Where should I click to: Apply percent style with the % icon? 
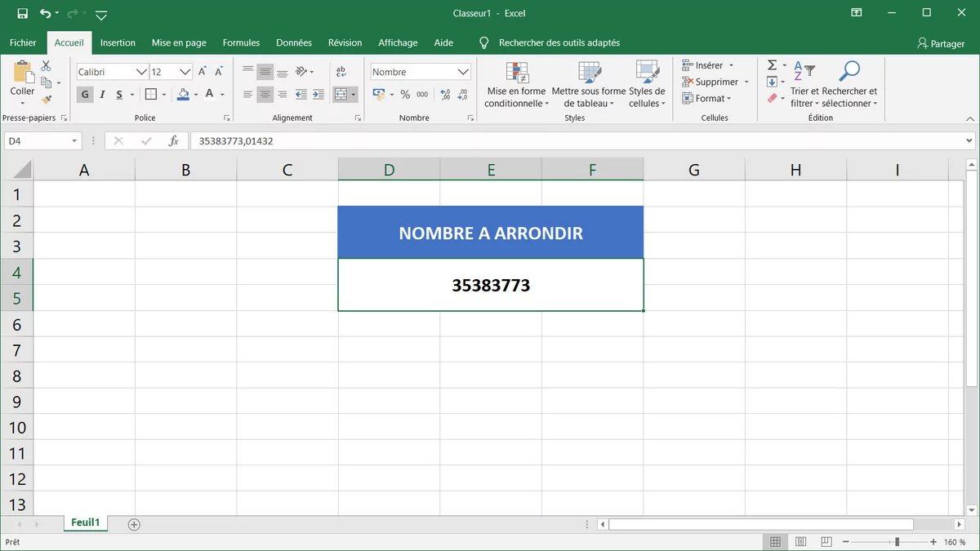click(405, 95)
